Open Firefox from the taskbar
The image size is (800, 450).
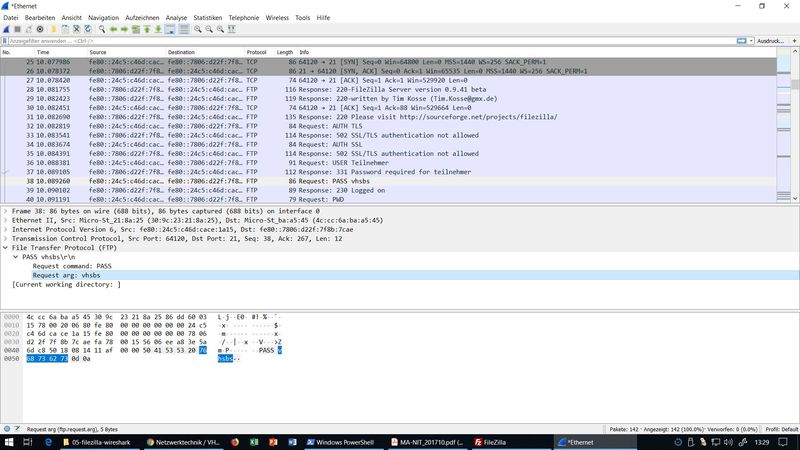[235, 442]
